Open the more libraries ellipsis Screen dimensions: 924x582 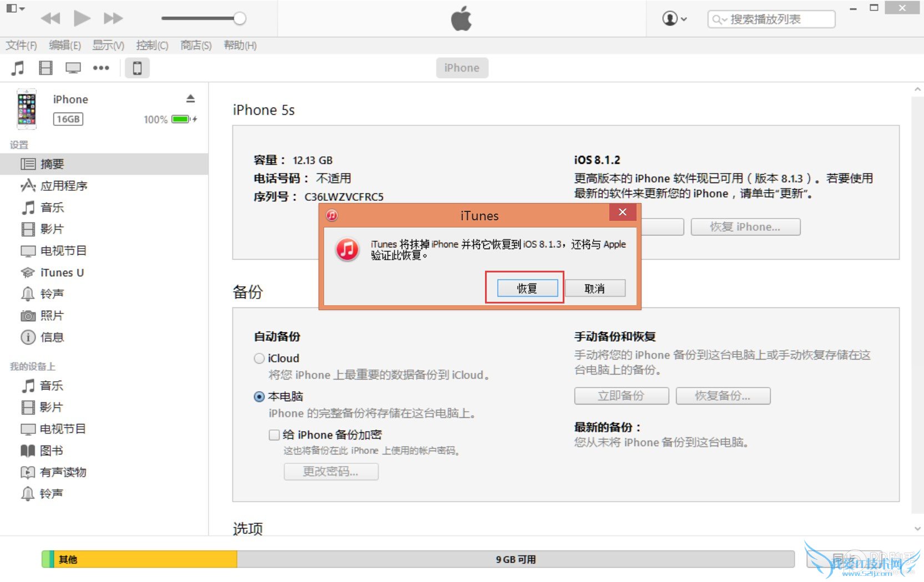[x=101, y=68]
